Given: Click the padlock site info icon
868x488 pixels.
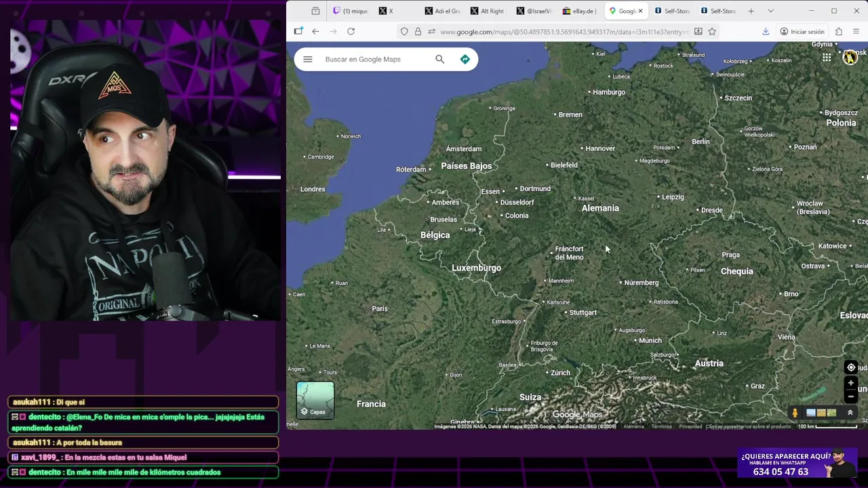Looking at the screenshot, I should (x=418, y=31).
